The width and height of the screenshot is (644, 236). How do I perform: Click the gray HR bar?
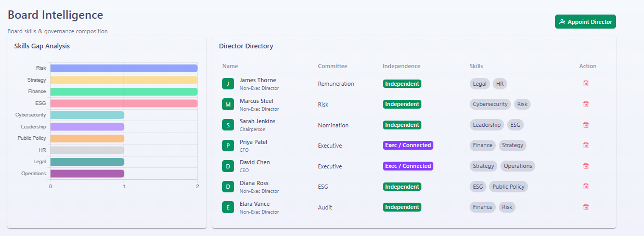tap(87, 150)
